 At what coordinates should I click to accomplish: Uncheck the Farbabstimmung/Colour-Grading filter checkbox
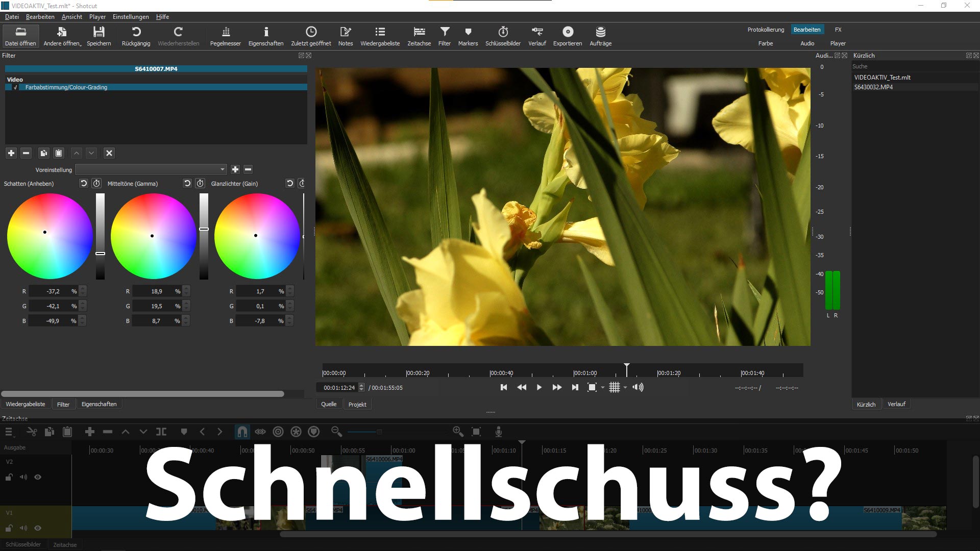tap(16, 87)
